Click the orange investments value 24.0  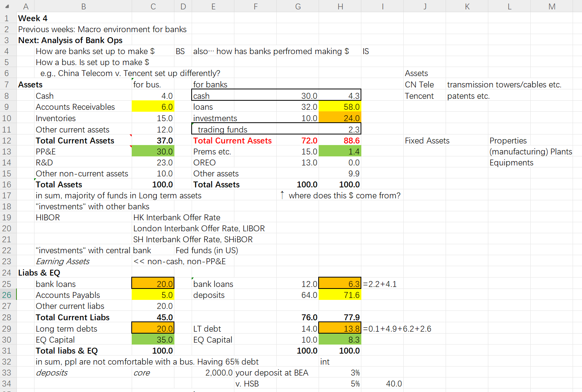point(340,118)
